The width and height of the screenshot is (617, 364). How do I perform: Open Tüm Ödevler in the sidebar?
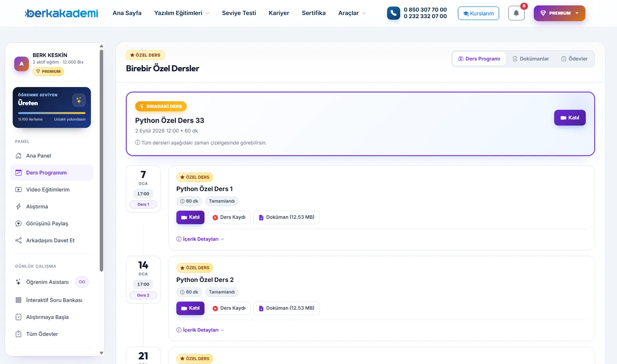52,334
